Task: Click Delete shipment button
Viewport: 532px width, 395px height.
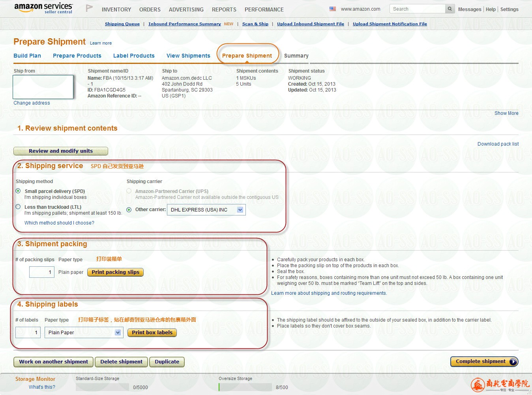Action: pyautogui.click(x=122, y=362)
